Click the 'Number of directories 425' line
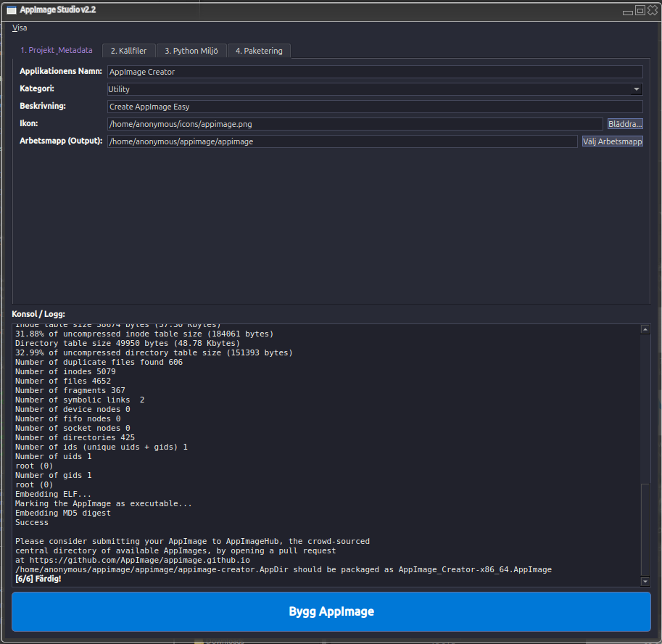The image size is (662, 644). [75, 437]
